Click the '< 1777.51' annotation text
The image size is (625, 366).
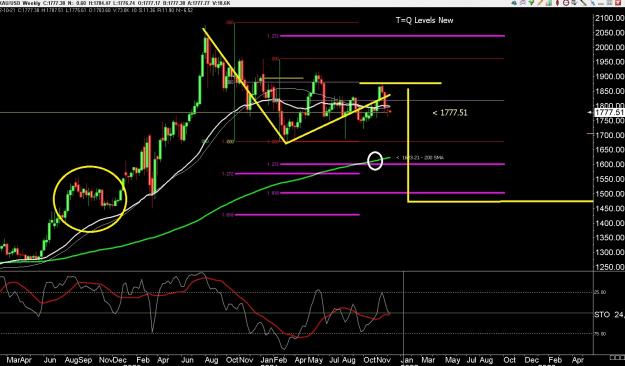450,113
